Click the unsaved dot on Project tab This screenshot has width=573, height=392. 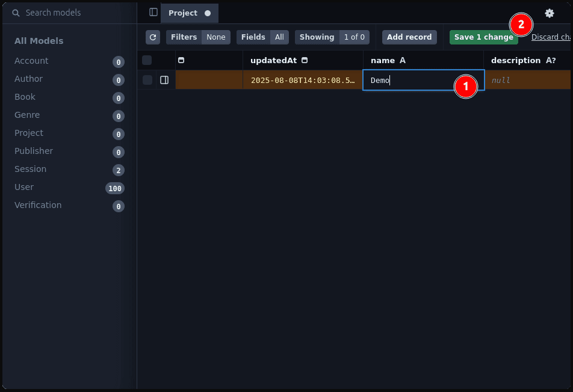(208, 13)
